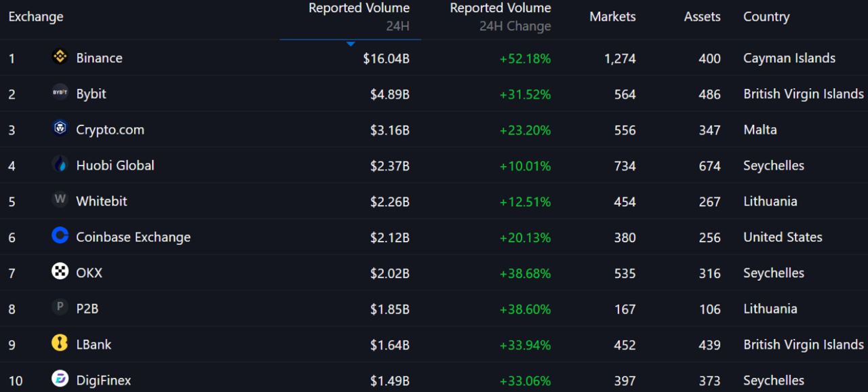Click the Coinbase Exchange logo icon

click(x=60, y=236)
